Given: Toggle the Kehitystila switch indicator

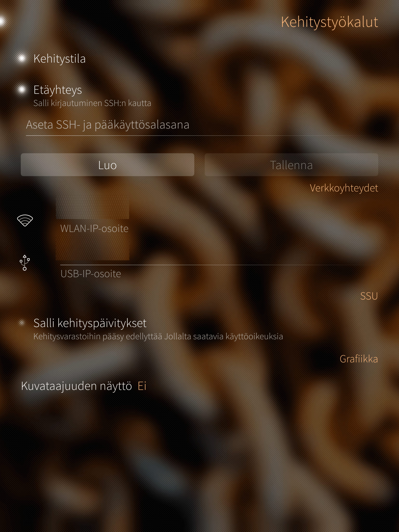Looking at the screenshot, I should 22,58.
